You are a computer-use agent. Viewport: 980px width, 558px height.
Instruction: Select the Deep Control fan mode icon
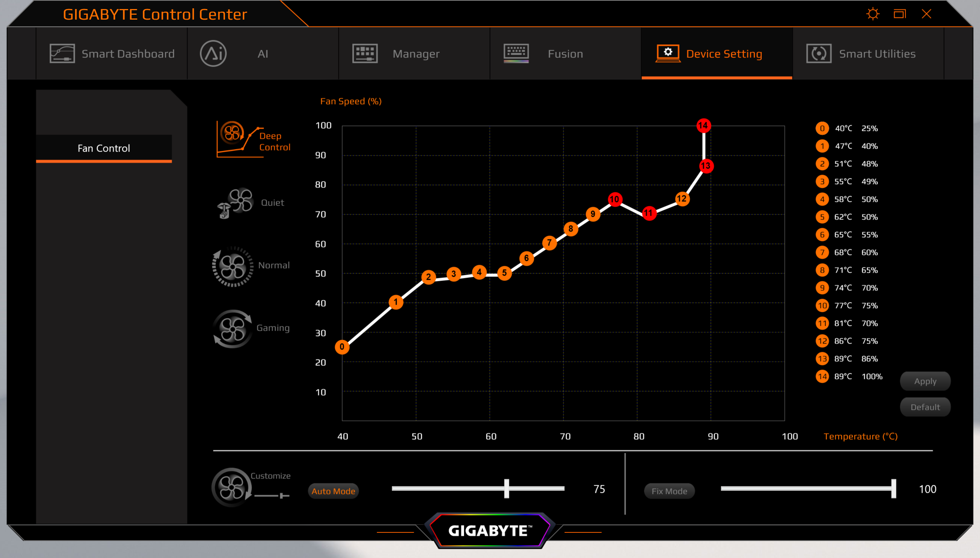233,134
